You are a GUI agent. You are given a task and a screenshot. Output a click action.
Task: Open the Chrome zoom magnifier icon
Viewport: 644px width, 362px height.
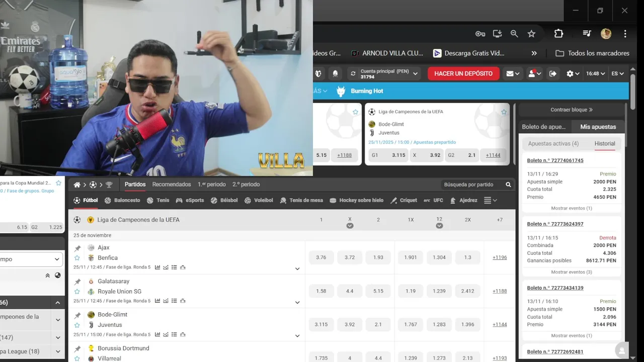coord(514,34)
